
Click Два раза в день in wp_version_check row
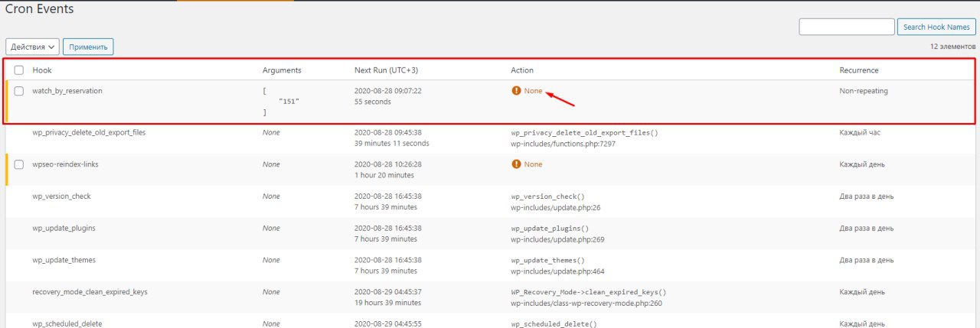867,196
